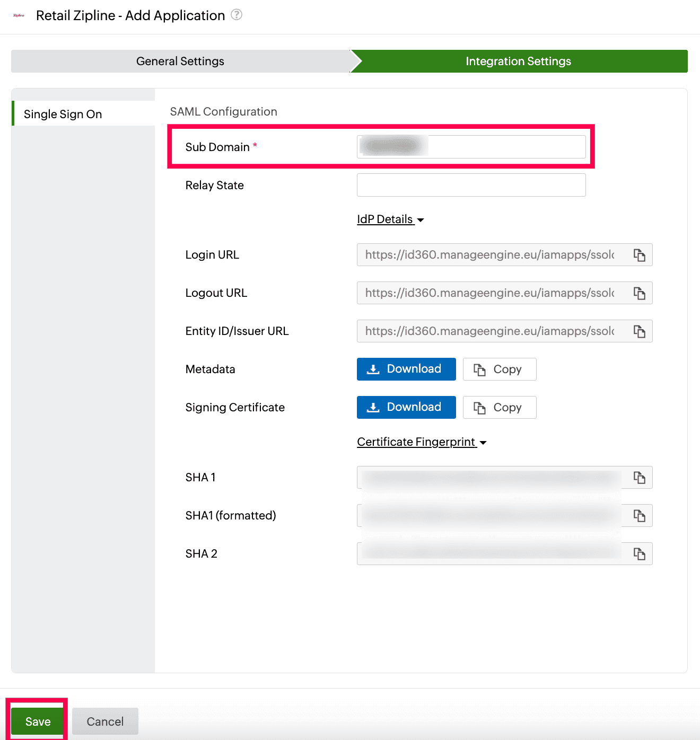The image size is (700, 740).
Task: Click inside the Sub Domain field
Action: pos(471,147)
